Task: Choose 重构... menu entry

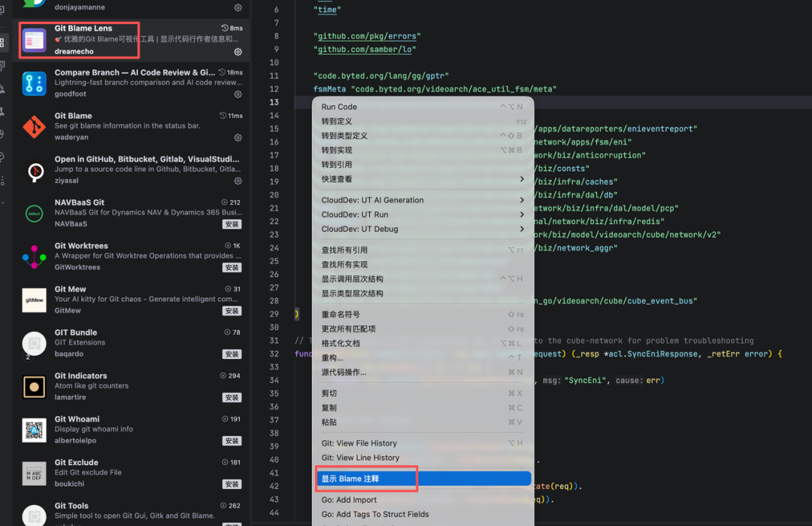Action: click(x=423, y=358)
